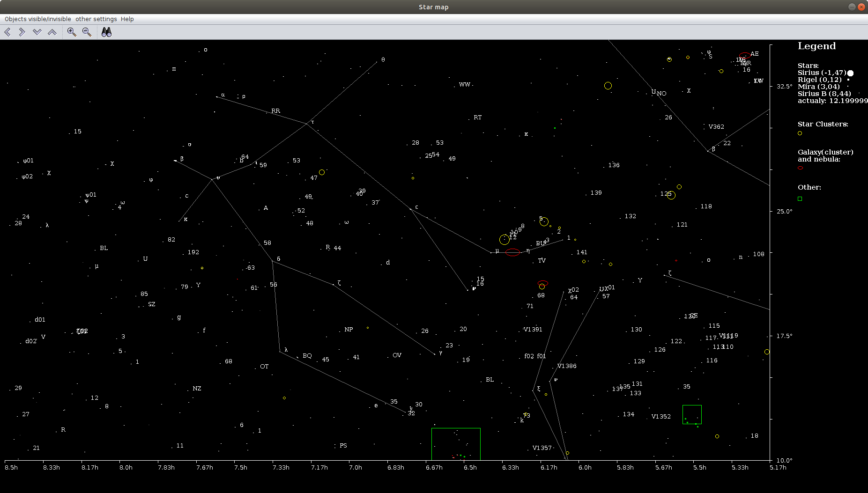Click the star label 129

(x=639, y=361)
